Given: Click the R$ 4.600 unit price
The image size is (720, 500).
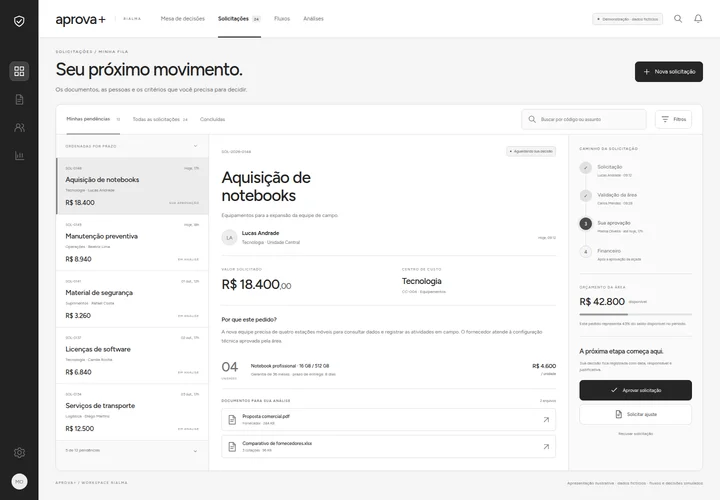Looking at the screenshot, I should point(544,366).
